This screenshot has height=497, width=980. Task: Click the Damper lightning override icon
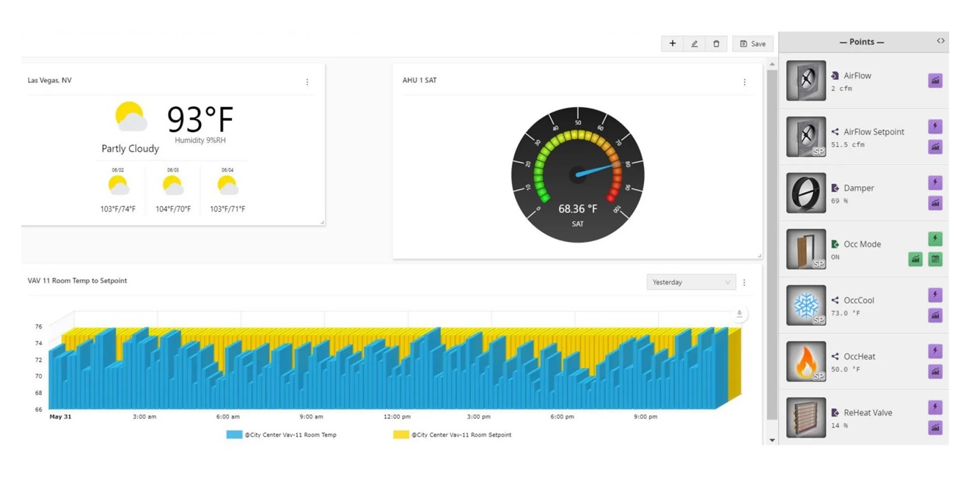pyautogui.click(x=935, y=183)
